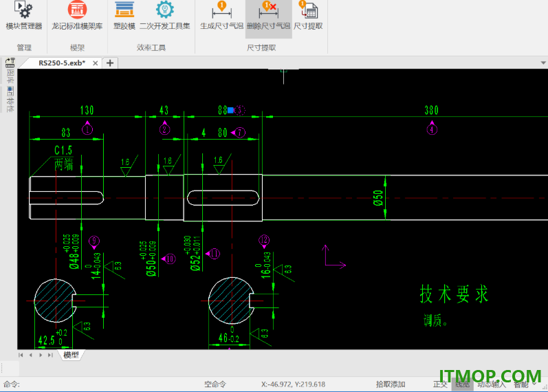Toggle 动态输入 dynamic input

click(492, 384)
